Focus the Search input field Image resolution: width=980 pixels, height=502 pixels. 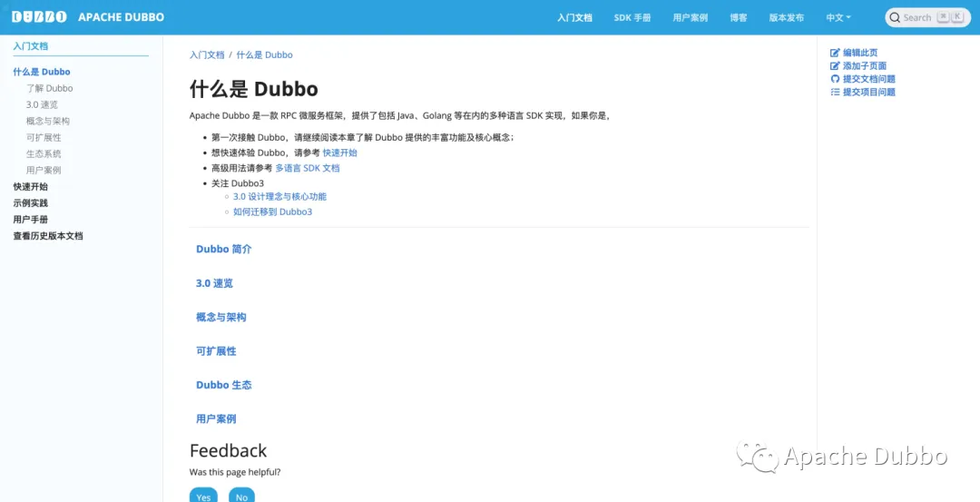coord(928,17)
